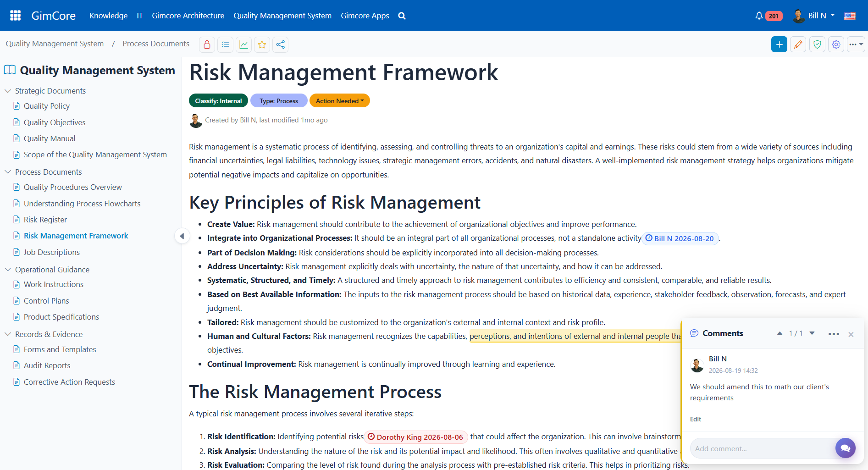Click the Type: Process label

[x=279, y=101]
